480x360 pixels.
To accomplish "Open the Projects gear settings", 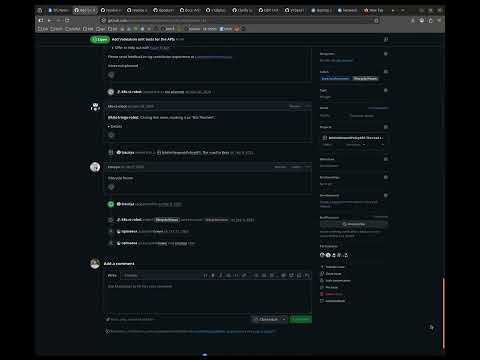I will [x=386, y=127].
